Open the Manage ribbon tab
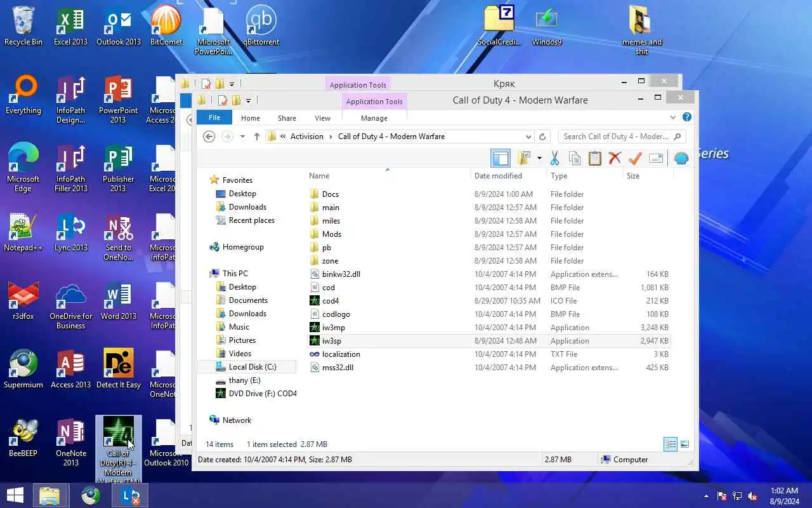Viewport: 812px width, 508px height. [374, 118]
